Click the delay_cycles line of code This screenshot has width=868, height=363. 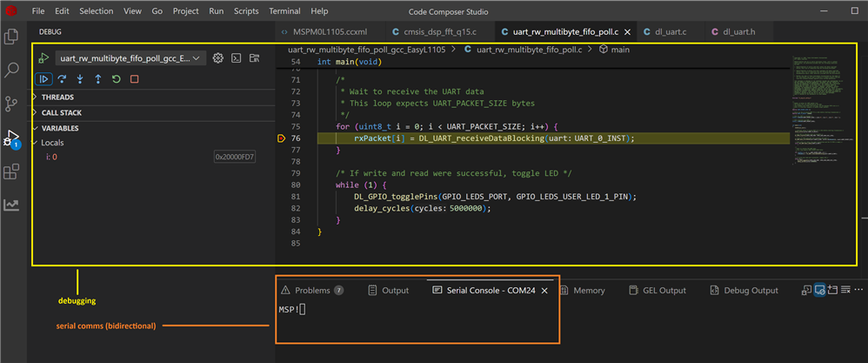(423, 208)
